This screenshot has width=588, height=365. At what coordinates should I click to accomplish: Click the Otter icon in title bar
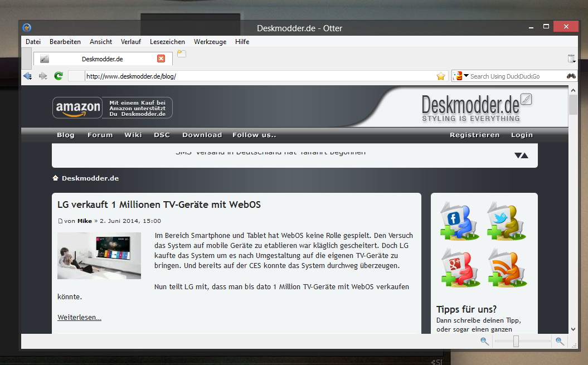coord(27,28)
